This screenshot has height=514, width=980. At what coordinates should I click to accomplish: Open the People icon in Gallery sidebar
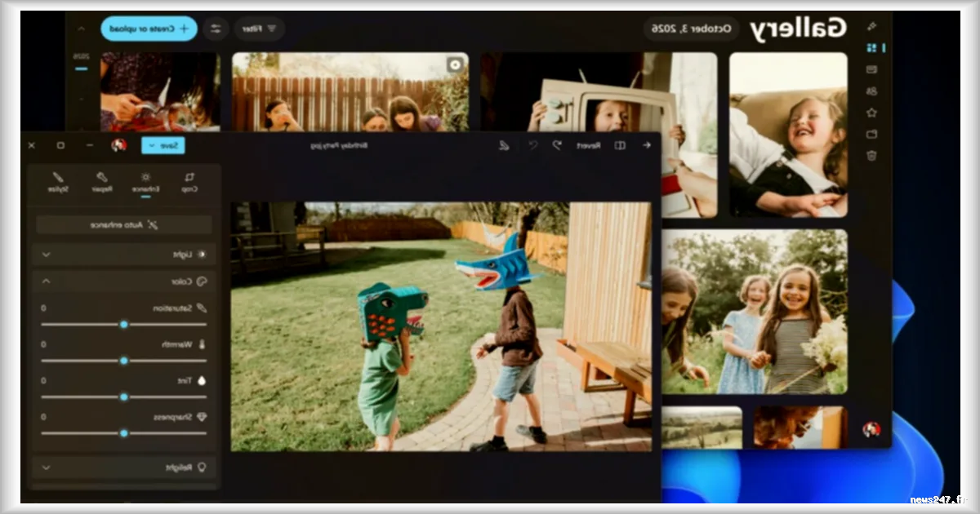tap(871, 91)
